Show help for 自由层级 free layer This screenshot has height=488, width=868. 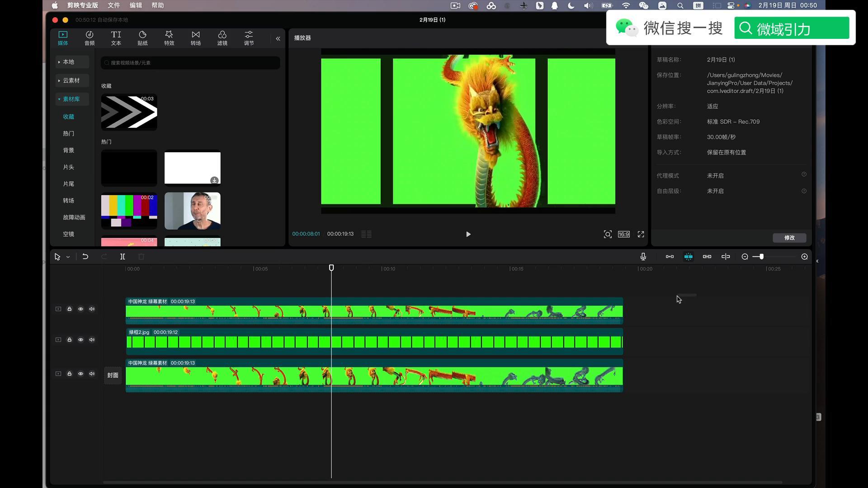pos(804,191)
